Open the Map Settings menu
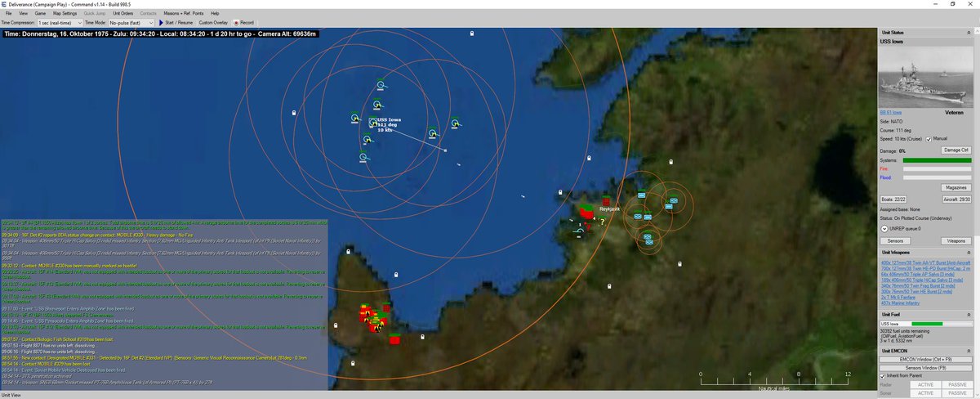 coord(65,14)
